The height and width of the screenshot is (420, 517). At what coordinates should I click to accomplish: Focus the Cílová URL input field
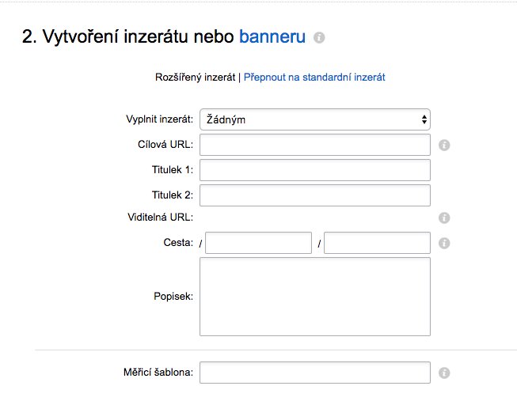(315, 145)
